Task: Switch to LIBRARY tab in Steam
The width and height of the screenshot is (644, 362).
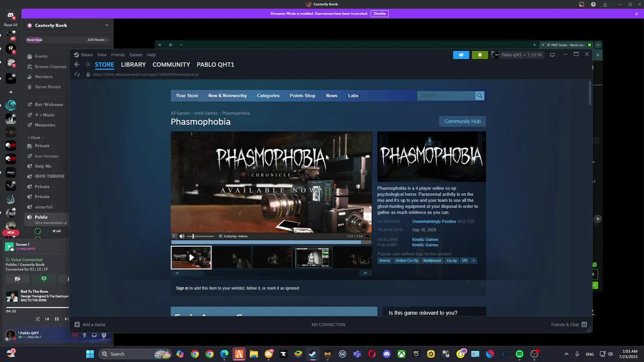Action: (x=133, y=64)
